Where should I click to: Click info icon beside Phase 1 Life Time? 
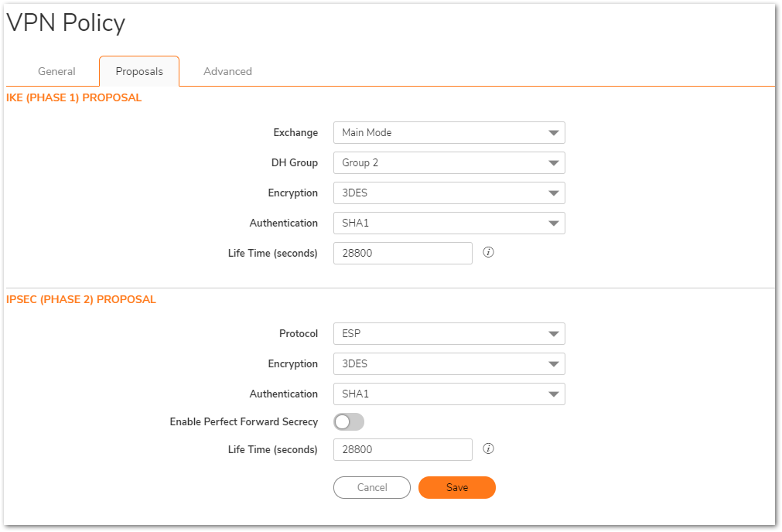[x=488, y=252]
